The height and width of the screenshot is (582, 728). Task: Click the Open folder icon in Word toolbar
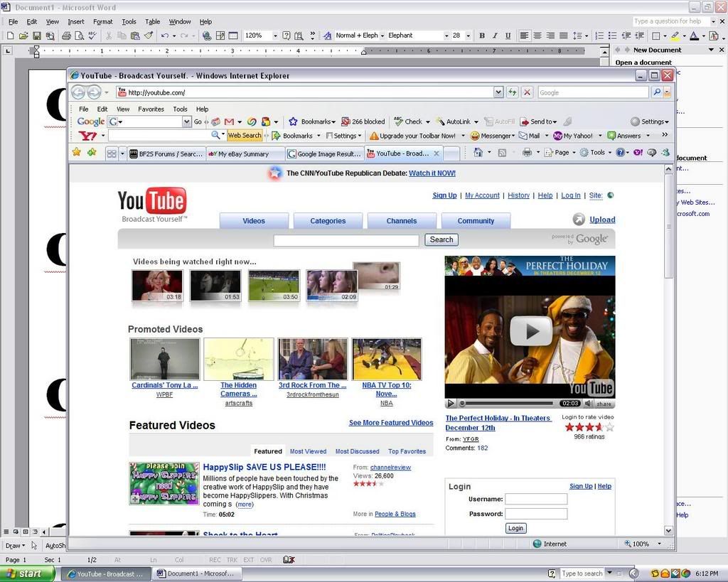coord(23,36)
